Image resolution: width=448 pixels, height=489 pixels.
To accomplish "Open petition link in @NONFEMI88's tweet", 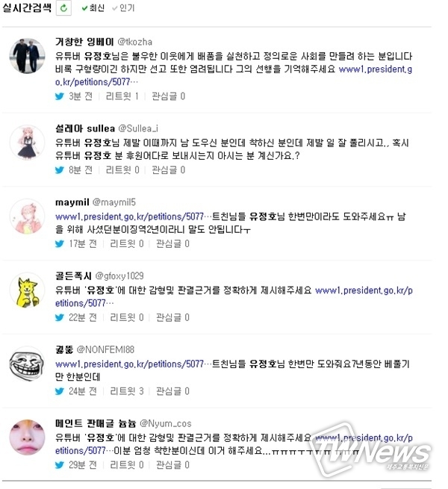I will pos(130,364).
